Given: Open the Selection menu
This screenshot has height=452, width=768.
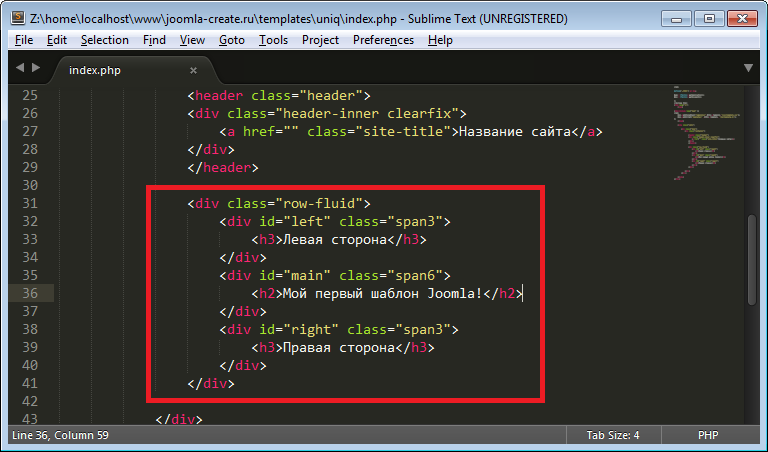Looking at the screenshot, I should [105, 40].
